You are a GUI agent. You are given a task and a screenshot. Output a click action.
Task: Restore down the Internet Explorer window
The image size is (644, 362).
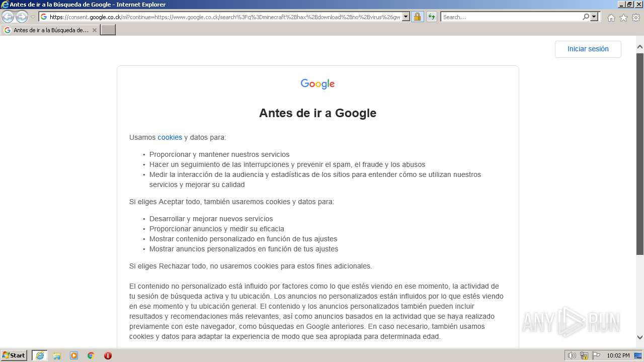click(x=630, y=5)
